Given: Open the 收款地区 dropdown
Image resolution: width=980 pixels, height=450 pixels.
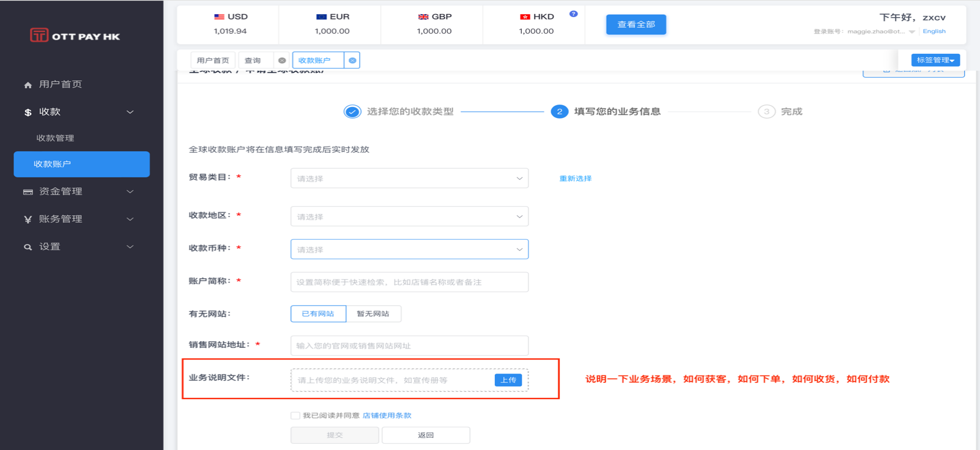Looking at the screenshot, I should [409, 216].
